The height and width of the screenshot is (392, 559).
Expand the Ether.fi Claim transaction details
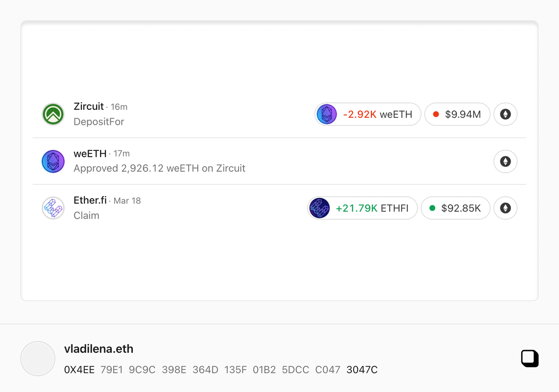click(87, 216)
